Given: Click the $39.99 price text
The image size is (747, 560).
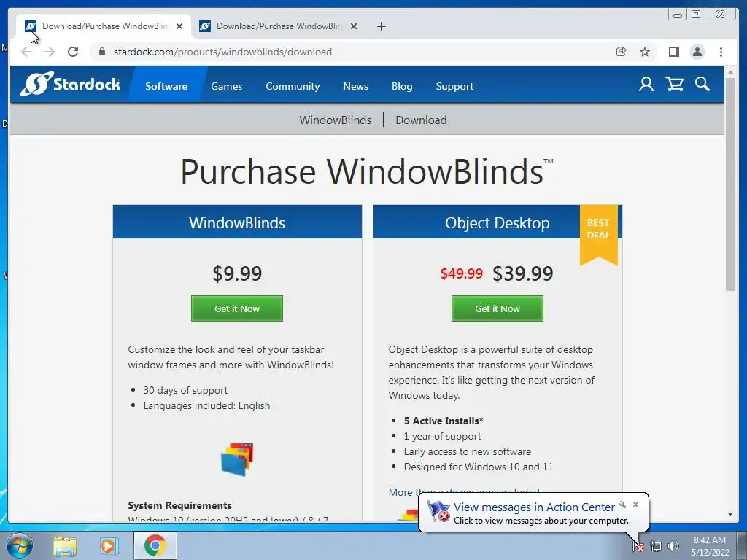Looking at the screenshot, I should point(522,273).
